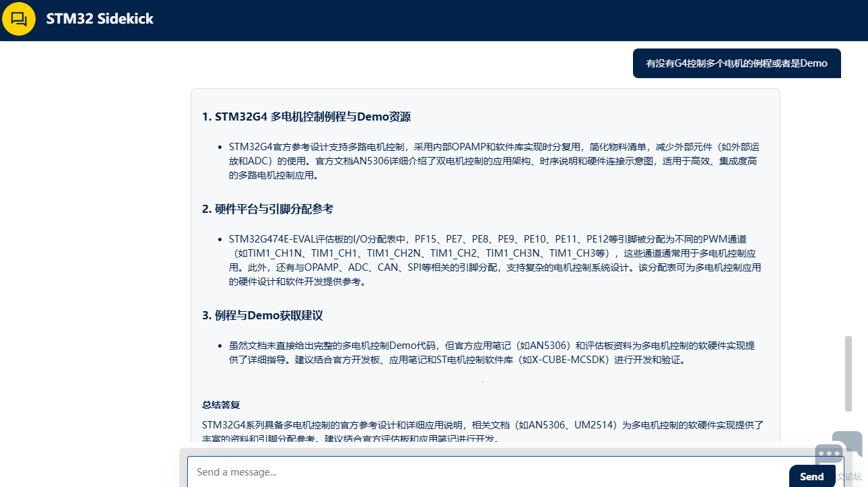
Task: Click the bullet paragraph starting "STM32G4官方参考设计支持多路电机控制"
Action: [x=494, y=161]
